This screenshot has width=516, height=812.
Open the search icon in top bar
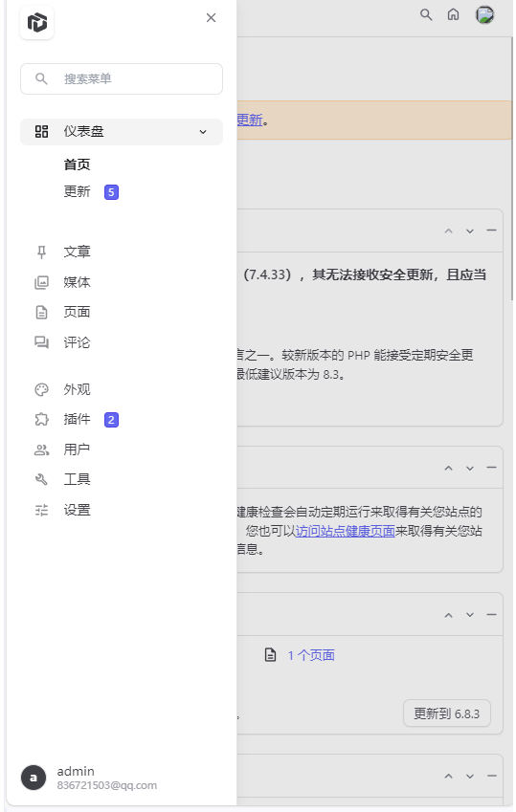pyautogui.click(x=426, y=14)
